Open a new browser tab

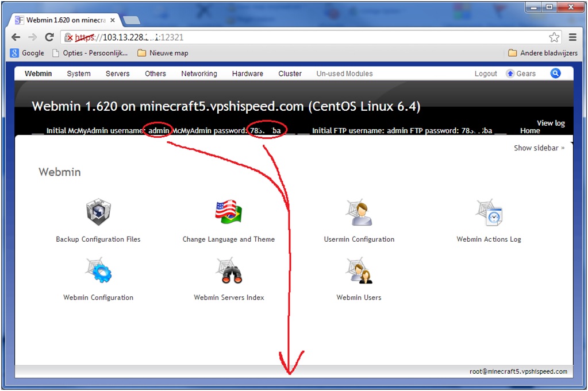(131, 20)
